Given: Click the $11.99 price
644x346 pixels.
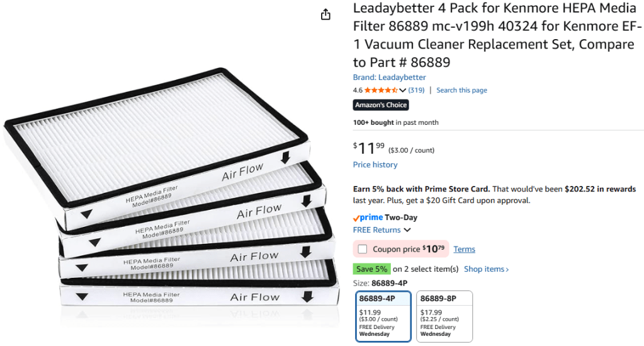Looking at the screenshot, I should coord(369,149).
